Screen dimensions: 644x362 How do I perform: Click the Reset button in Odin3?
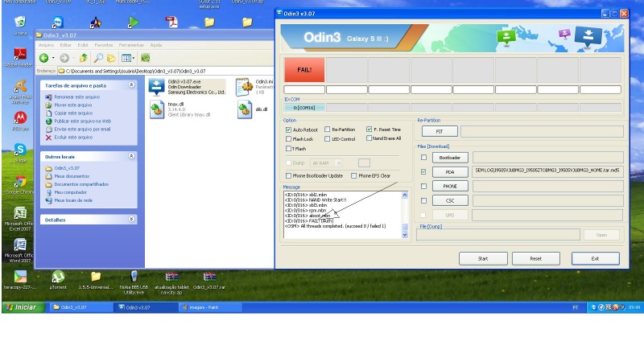(536, 258)
